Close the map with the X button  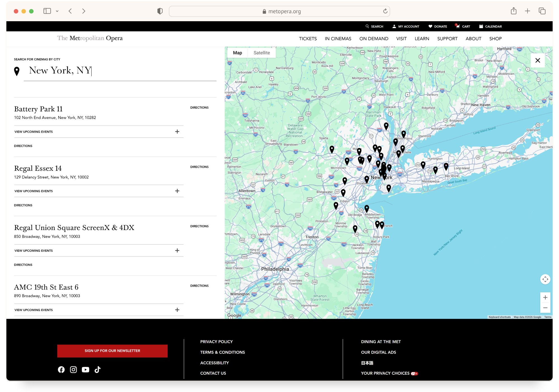pyautogui.click(x=538, y=60)
